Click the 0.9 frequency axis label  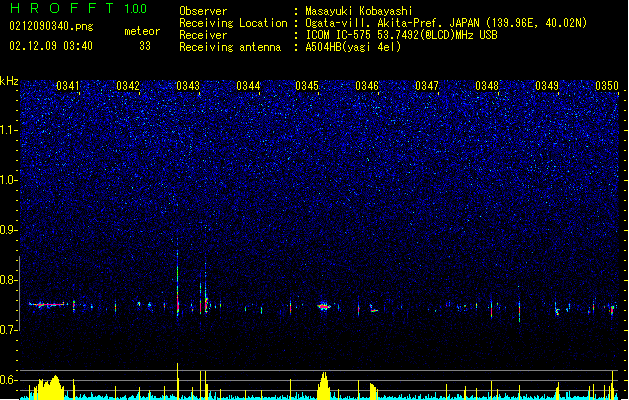click(x=9, y=230)
